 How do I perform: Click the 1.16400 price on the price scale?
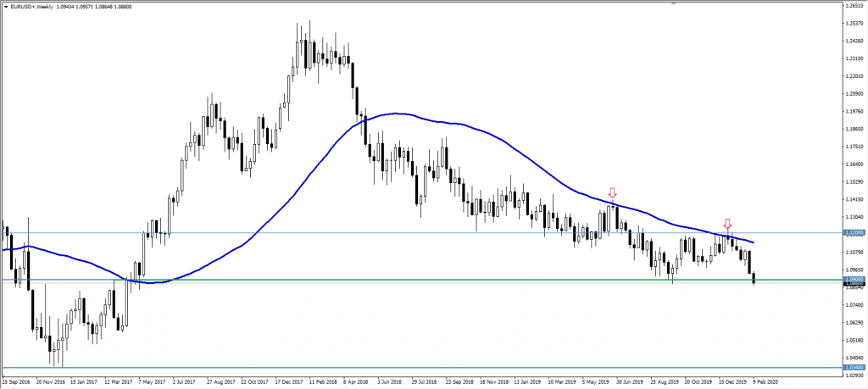click(x=854, y=164)
